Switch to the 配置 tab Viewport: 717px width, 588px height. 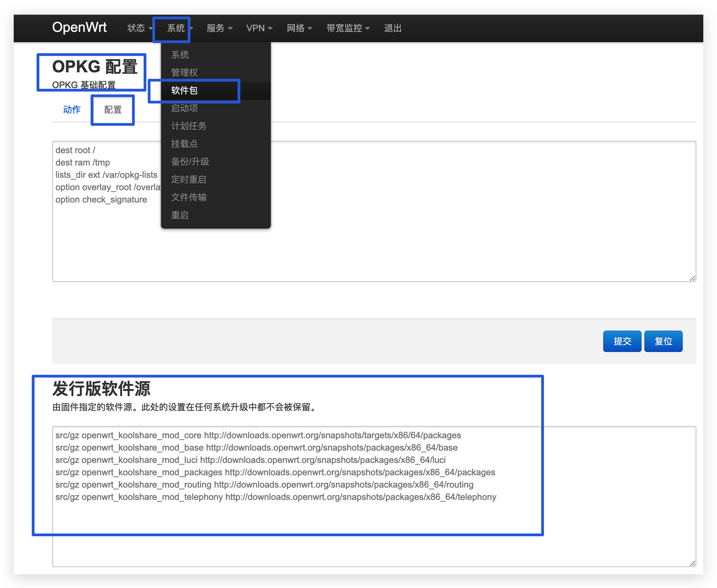click(113, 110)
